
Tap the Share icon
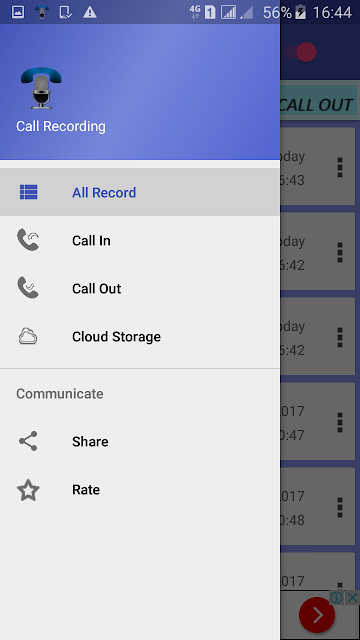(x=28, y=441)
